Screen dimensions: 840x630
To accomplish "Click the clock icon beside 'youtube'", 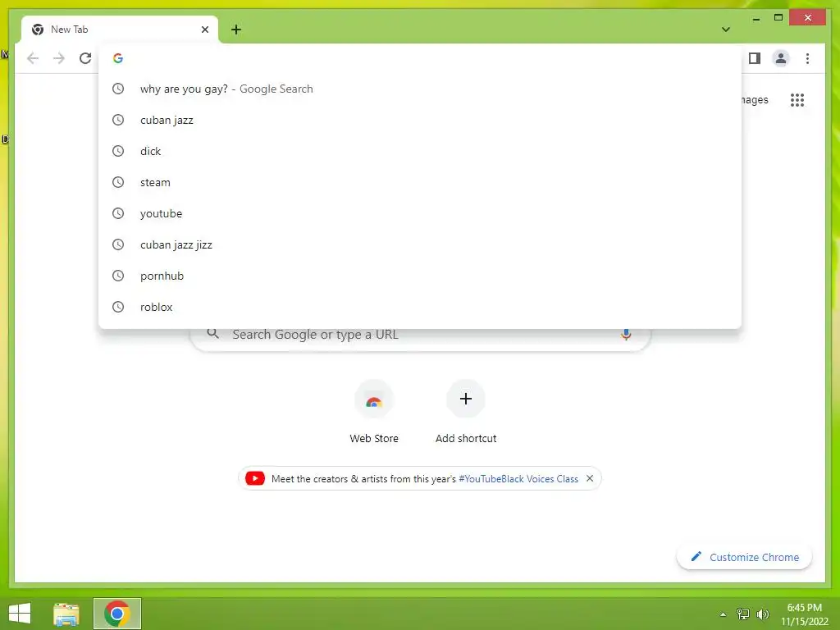I will click(x=118, y=213).
